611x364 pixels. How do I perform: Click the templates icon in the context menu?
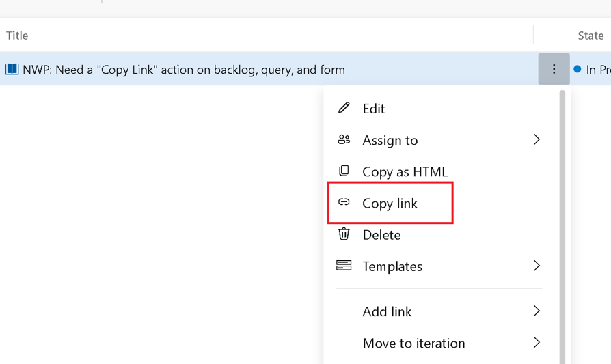pos(344,266)
